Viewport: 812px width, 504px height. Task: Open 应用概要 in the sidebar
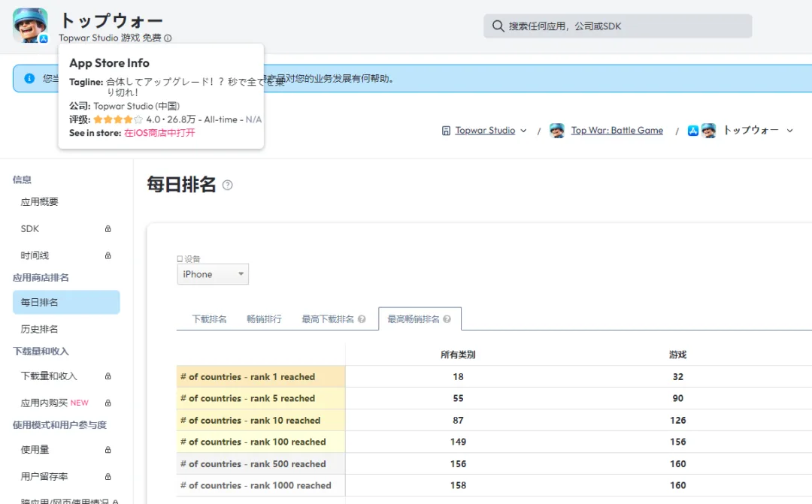tap(39, 202)
